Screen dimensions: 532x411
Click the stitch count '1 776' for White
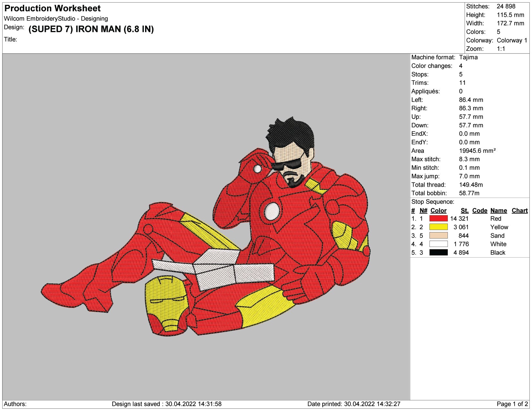tap(461, 244)
